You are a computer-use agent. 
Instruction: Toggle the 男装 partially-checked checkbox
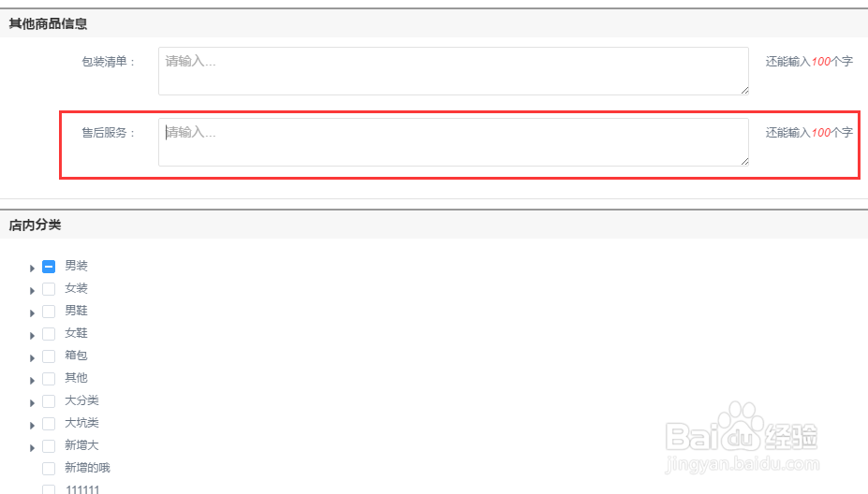49,267
